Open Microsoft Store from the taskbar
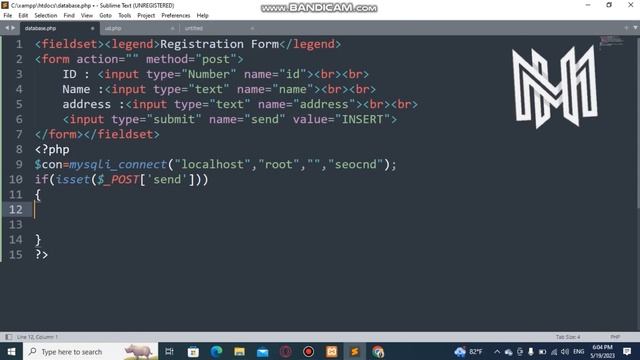 [193, 351]
